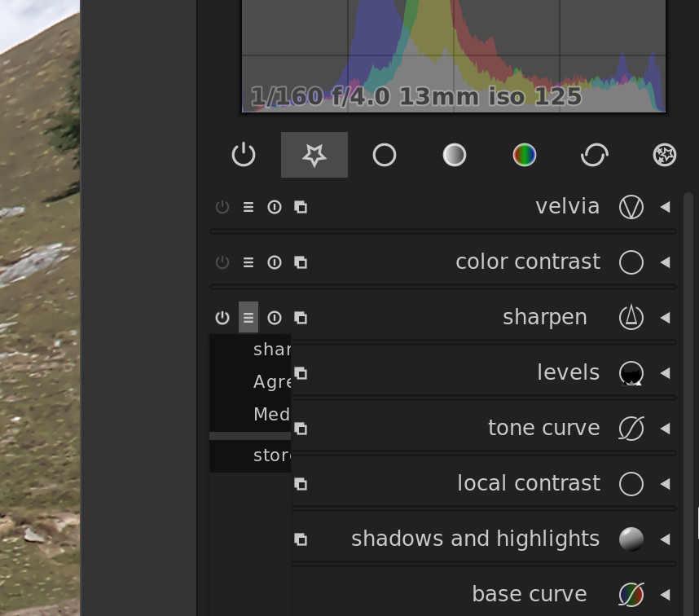Image resolution: width=699 pixels, height=616 pixels.
Task: Click the color contrast circle icon
Action: (x=631, y=262)
